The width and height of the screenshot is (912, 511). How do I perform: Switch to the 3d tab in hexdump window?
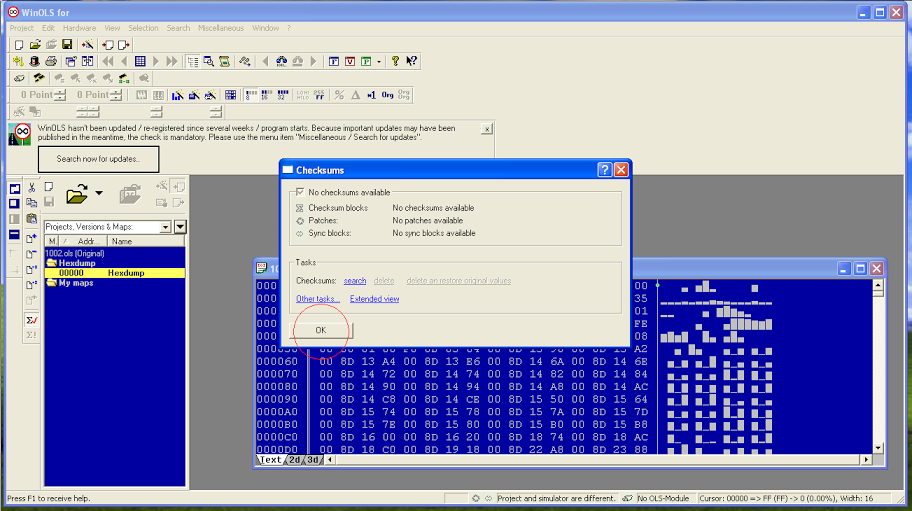[313, 460]
